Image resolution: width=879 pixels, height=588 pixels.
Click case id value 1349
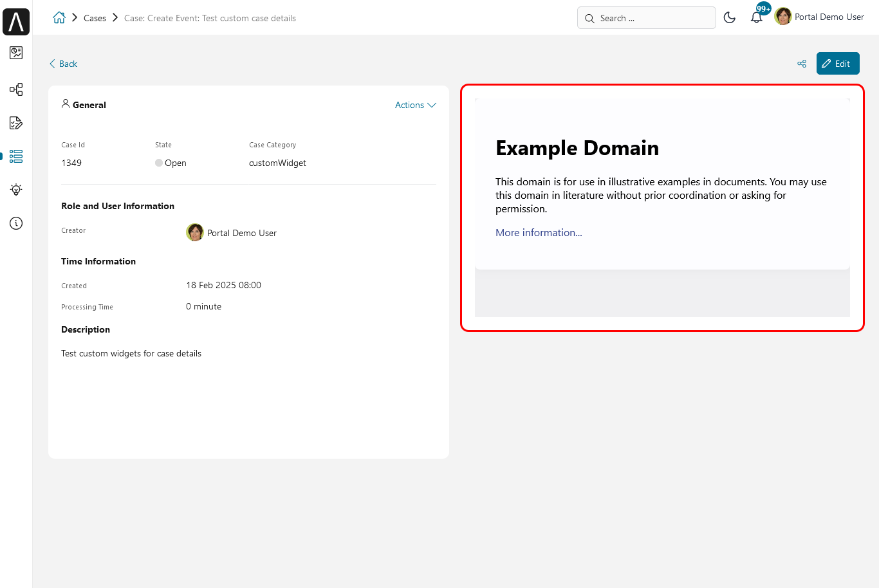(x=71, y=163)
